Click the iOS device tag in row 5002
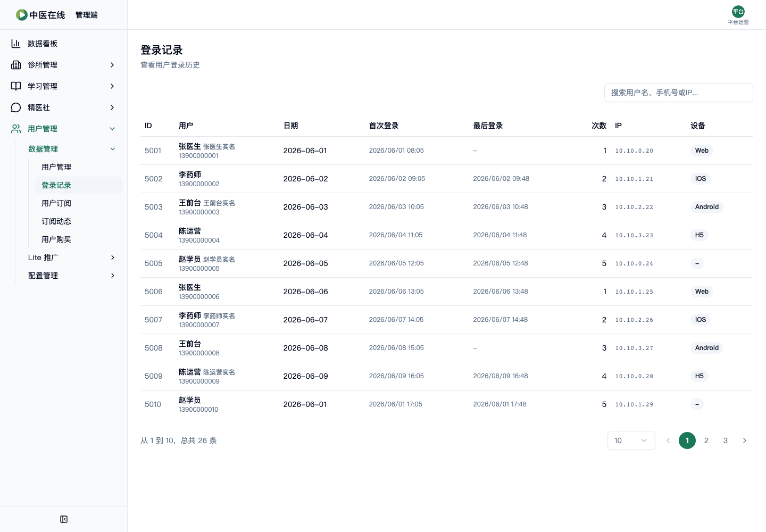This screenshot has width=766, height=532. [701, 179]
